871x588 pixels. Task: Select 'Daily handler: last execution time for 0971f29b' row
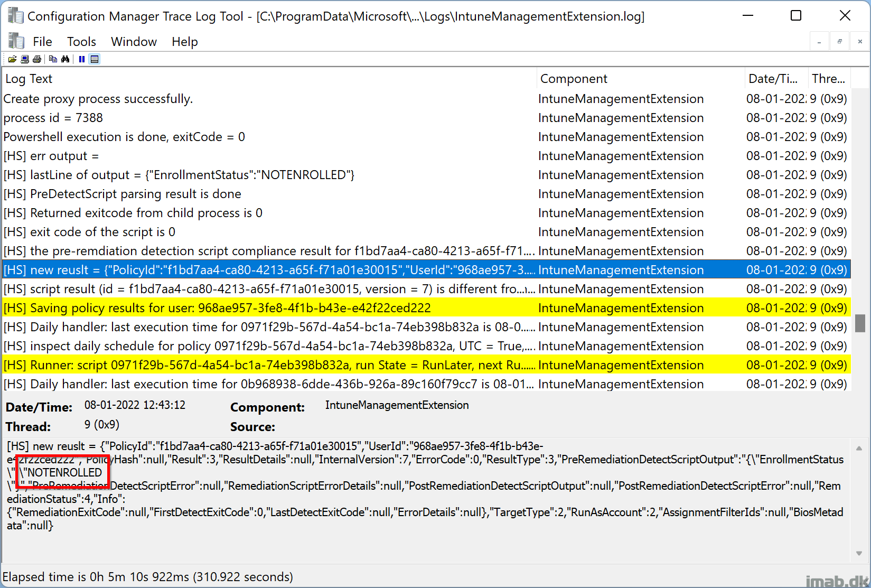click(x=427, y=327)
